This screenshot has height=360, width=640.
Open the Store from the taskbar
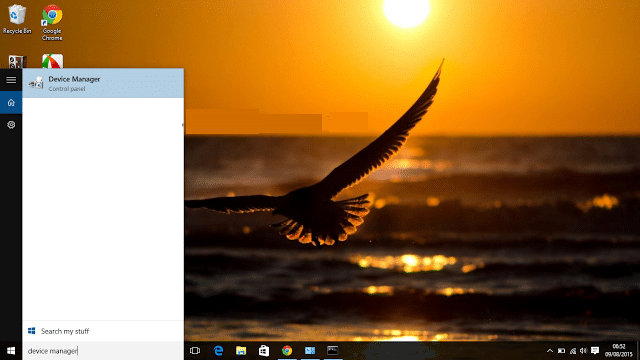pos(264,351)
